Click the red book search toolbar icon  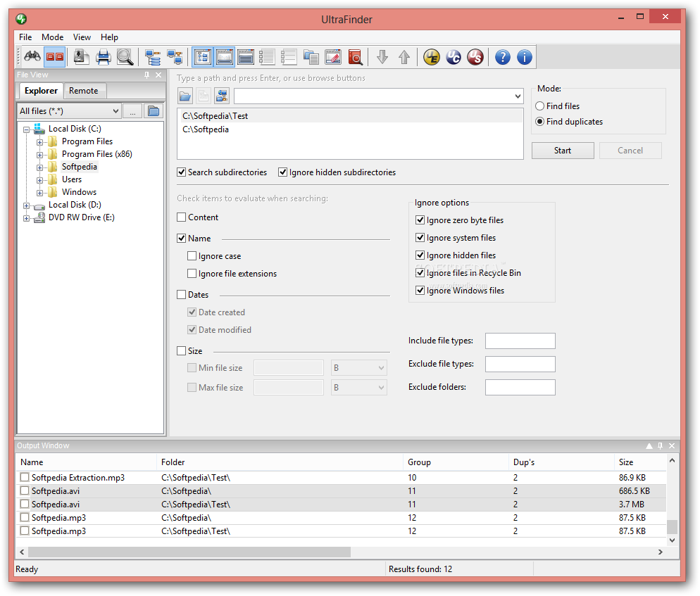tap(354, 57)
